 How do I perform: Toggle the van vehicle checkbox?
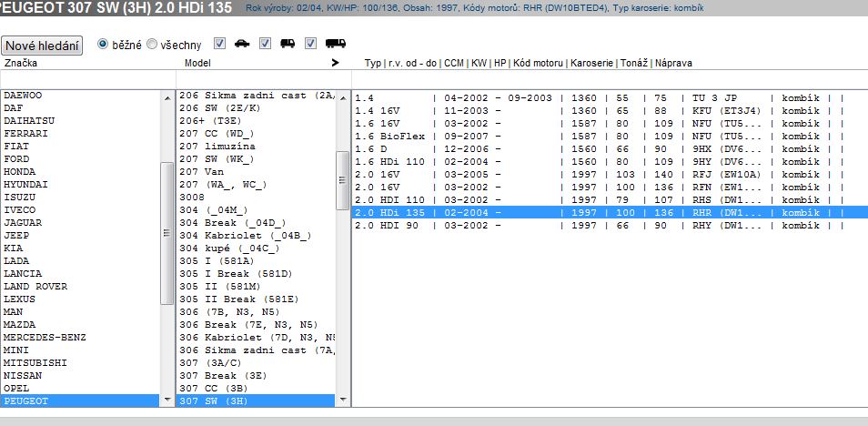pyautogui.click(x=265, y=43)
